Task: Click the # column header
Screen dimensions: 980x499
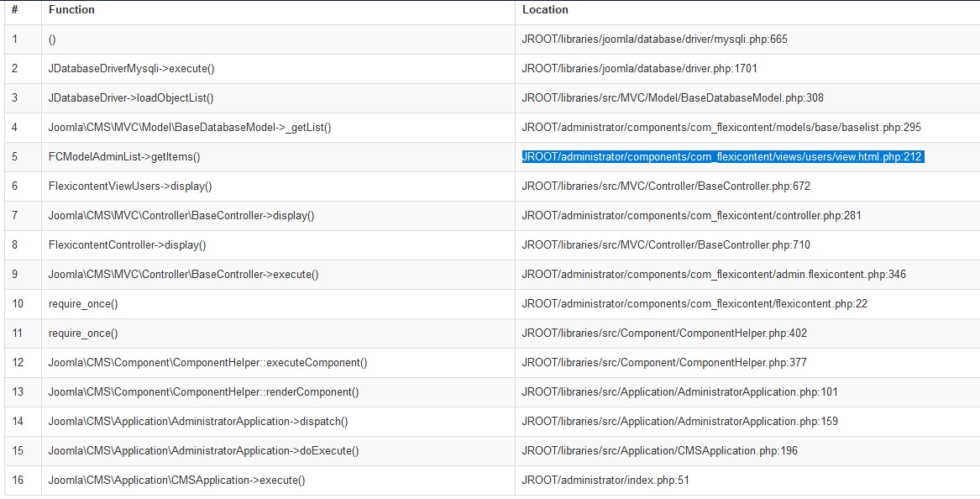Action: coord(15,10)
